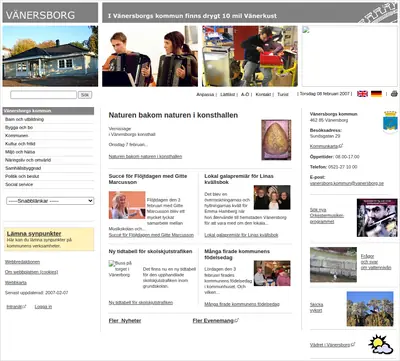Viewport: 400px width, 361px height.
Task: Open 'Ny tidtabell för skolskjutstrafiken' link
Action: tap(141, 302)
